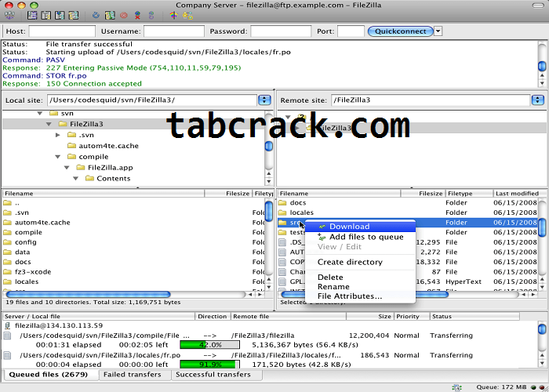549x392 pixels.
Task: Click the process queue toolbar icon
Action: pyautogui.click(x=110, y=16)
